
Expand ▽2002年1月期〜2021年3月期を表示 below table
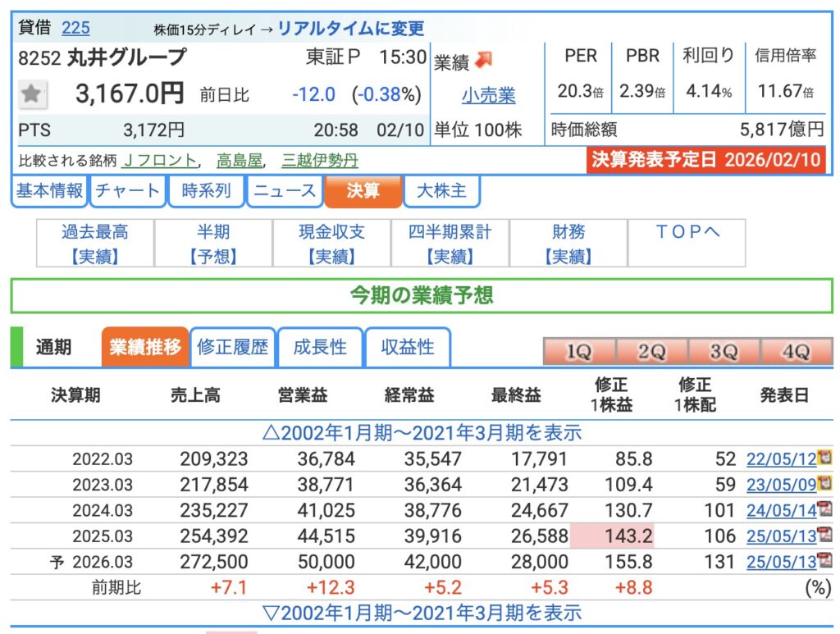pyautogui.click(x=422, y=612)
